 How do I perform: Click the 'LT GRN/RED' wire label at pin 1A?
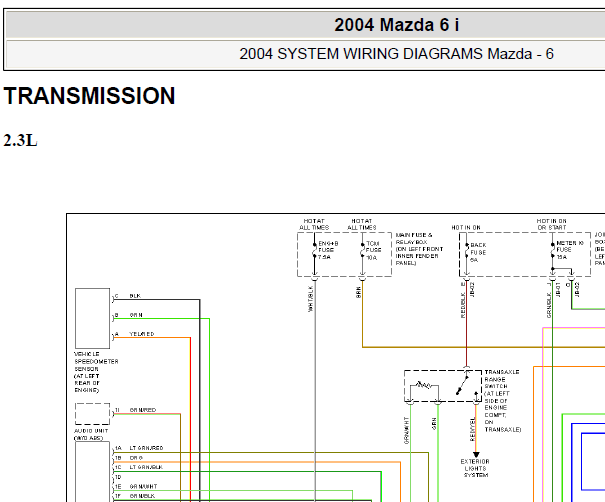coord(146,448)
